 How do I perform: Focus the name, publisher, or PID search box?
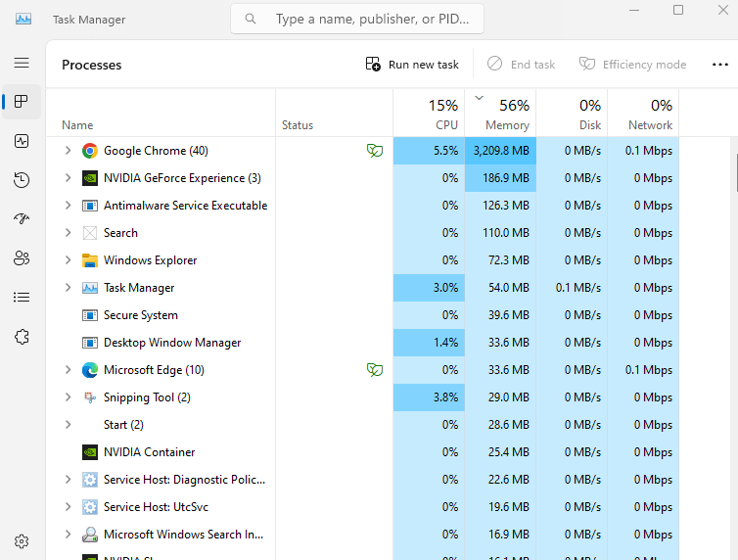[x=357, y=19]
